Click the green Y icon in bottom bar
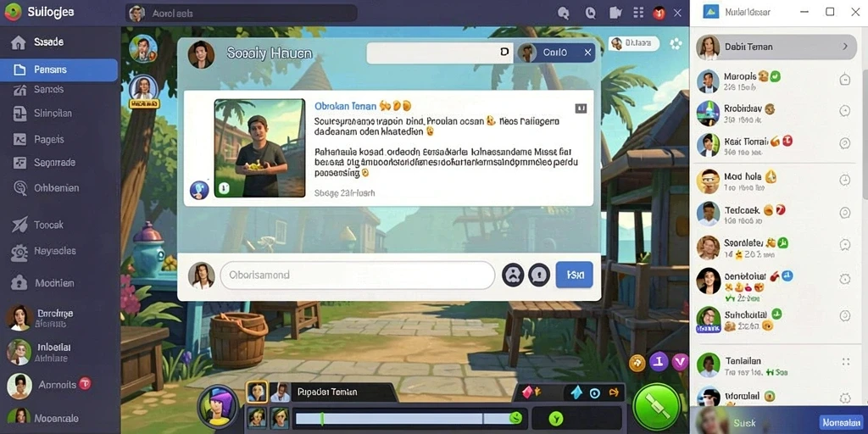This screenshot has width=868, height=434. tap(555, 418)
